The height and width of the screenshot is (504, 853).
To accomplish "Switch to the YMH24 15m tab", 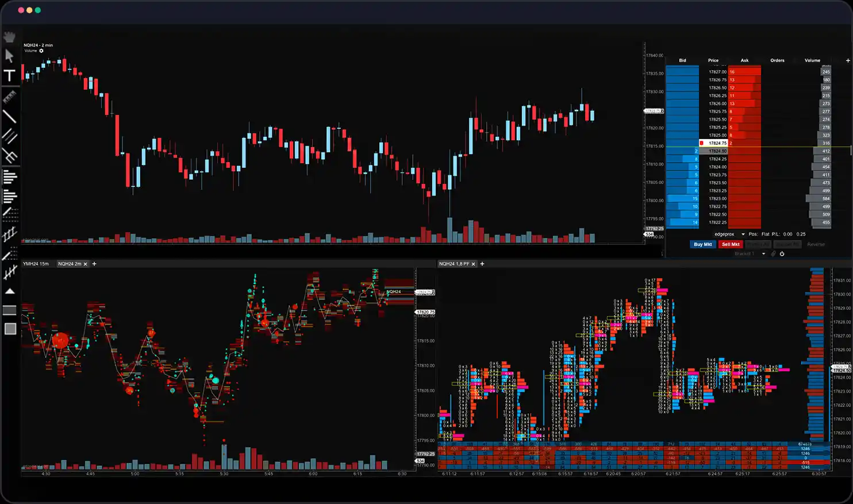I will point(36,264).
